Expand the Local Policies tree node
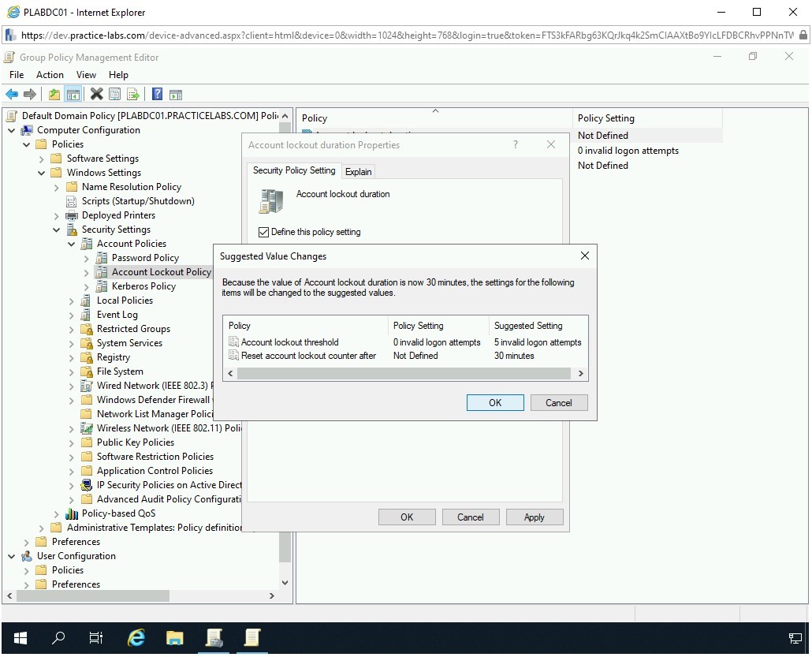812x657 pixels. 72,301
